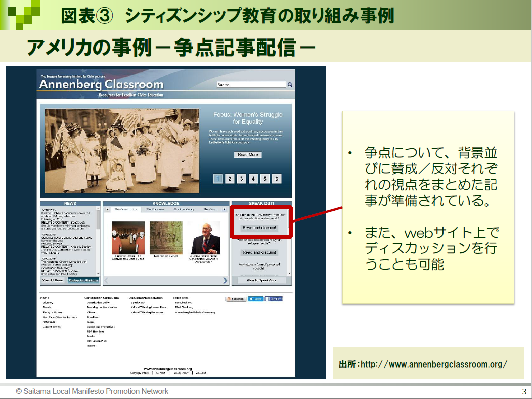Open View All News
The image size is (532, 399).
click(x=53, y=280)
